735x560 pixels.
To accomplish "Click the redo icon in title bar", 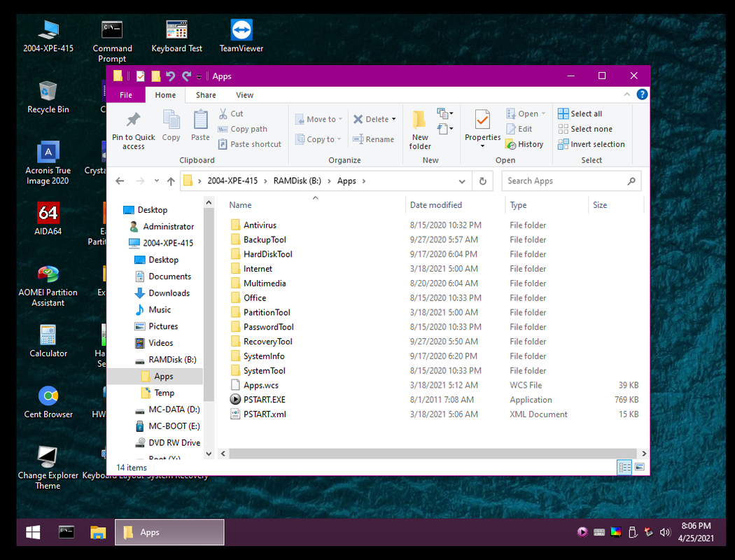I will click(x=187, y=76).
